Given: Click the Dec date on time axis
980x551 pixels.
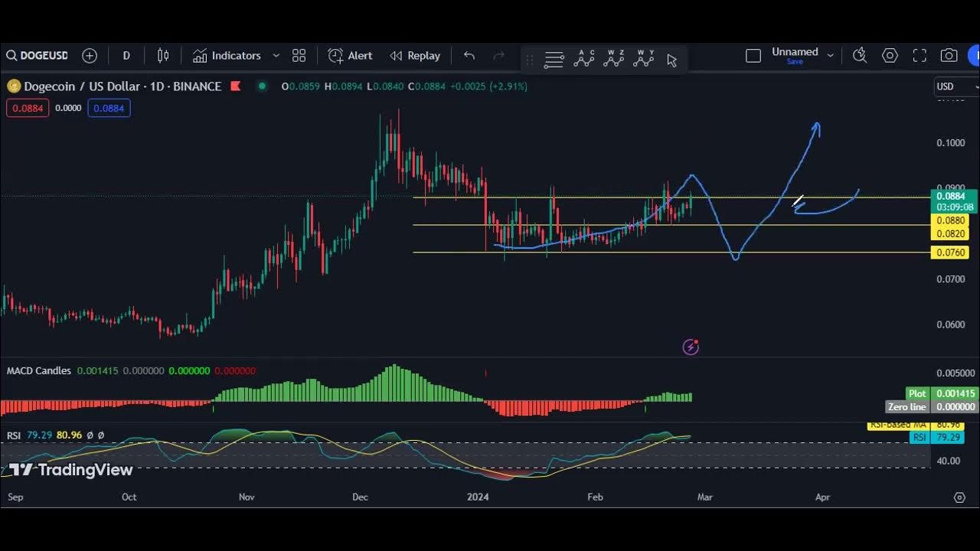Looking at the screenshot, I should (x=361, y=497).
